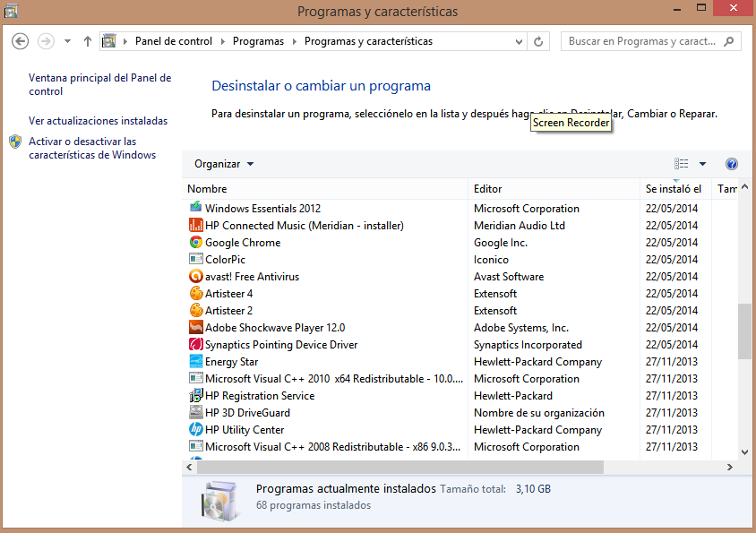Click the HP Utility Center icon

point(196,429)
